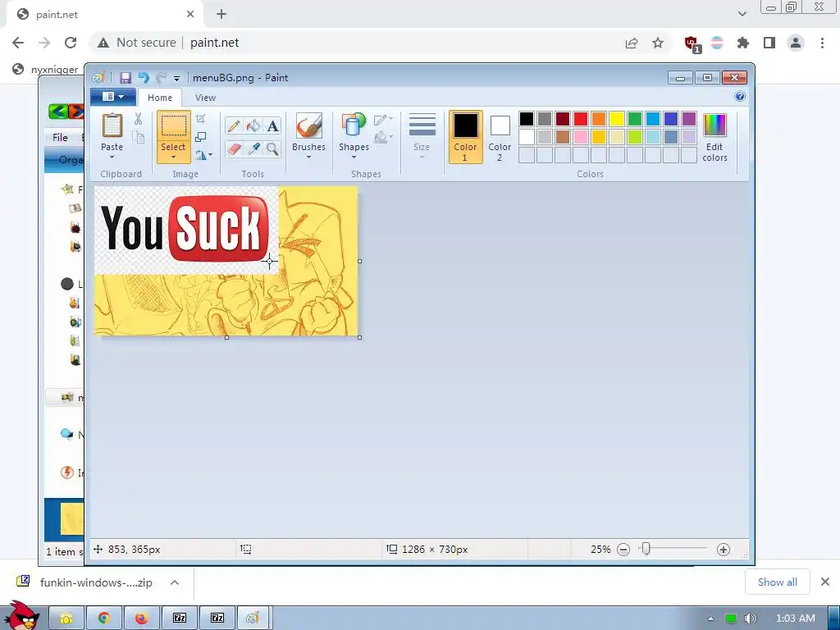Expand the Select options dropdown arrow

pyautogui.click(x=174, y=157)
